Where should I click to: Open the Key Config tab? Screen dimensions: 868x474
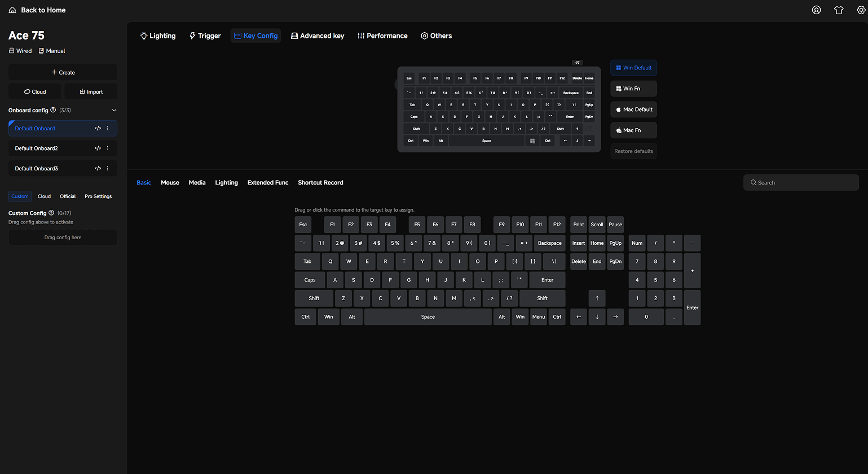point(255,36)
